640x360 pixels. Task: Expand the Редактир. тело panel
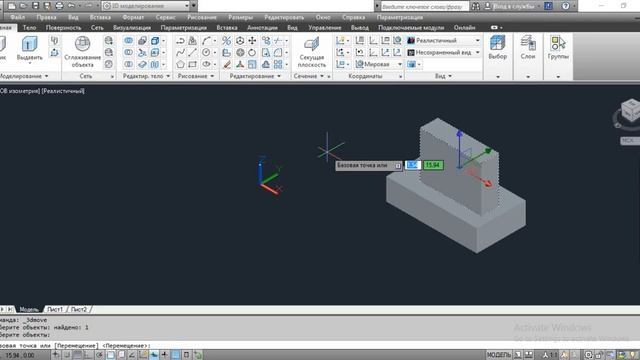coord(146,76)
